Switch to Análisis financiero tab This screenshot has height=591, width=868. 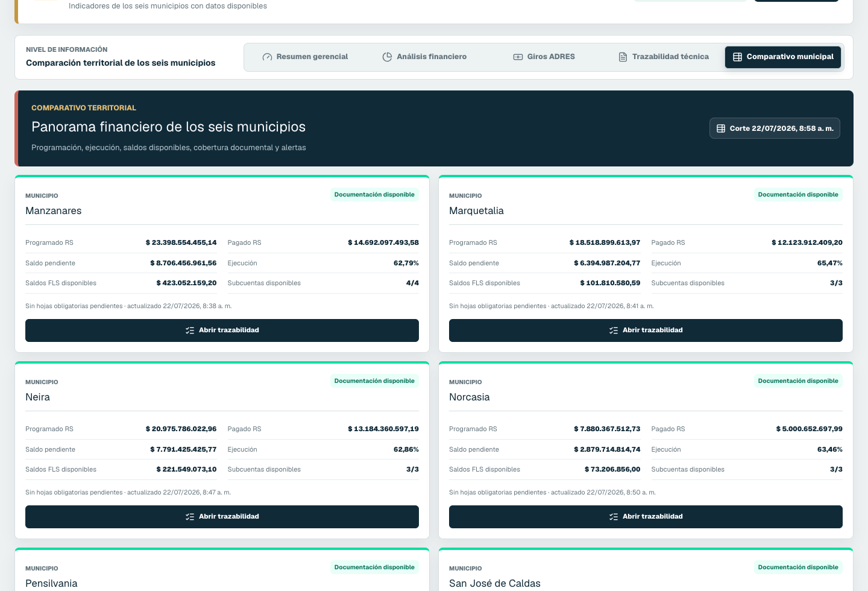tap(424, 57)
